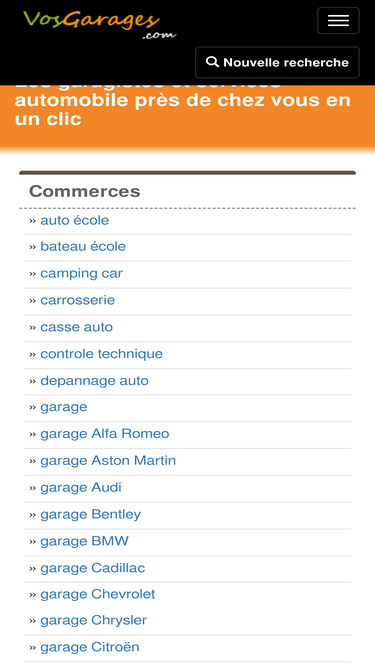375x667 pixels.
Task: Open controle technique listings
Action: (101, 354)
